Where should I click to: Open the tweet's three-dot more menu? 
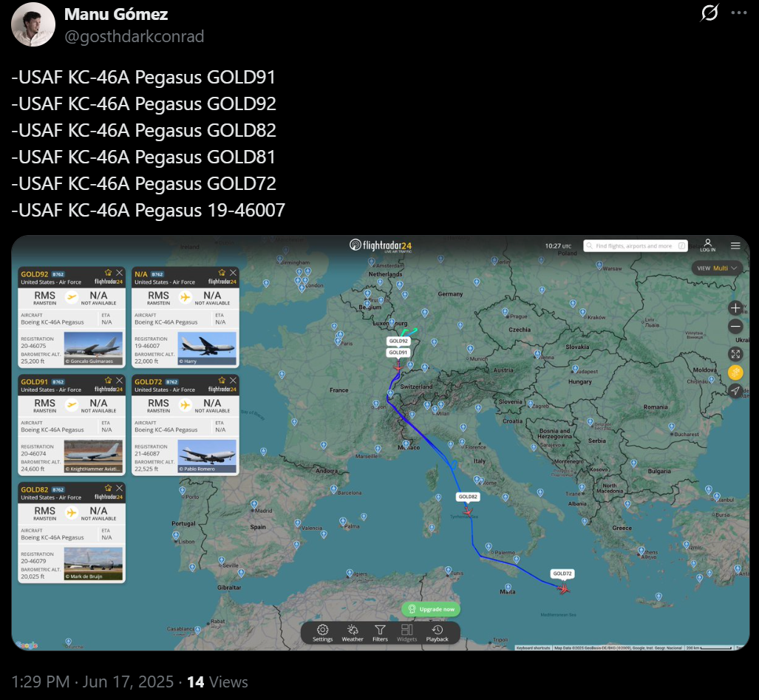click(x=738, y=13)
